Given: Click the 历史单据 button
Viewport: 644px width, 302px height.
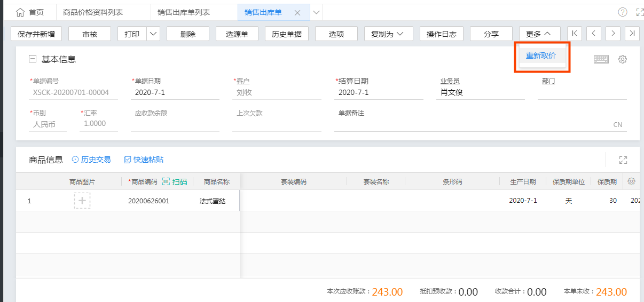Looking at the screenshot, I should [x=287, y=34].
